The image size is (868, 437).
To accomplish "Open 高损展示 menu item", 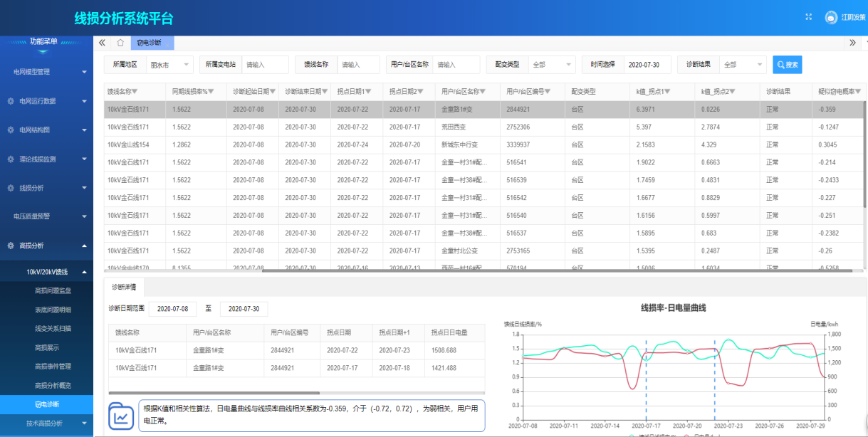I will point(46,347).
